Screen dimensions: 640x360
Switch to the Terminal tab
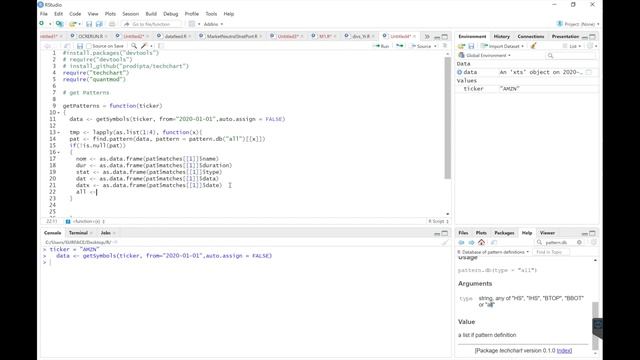click(78, 233)
